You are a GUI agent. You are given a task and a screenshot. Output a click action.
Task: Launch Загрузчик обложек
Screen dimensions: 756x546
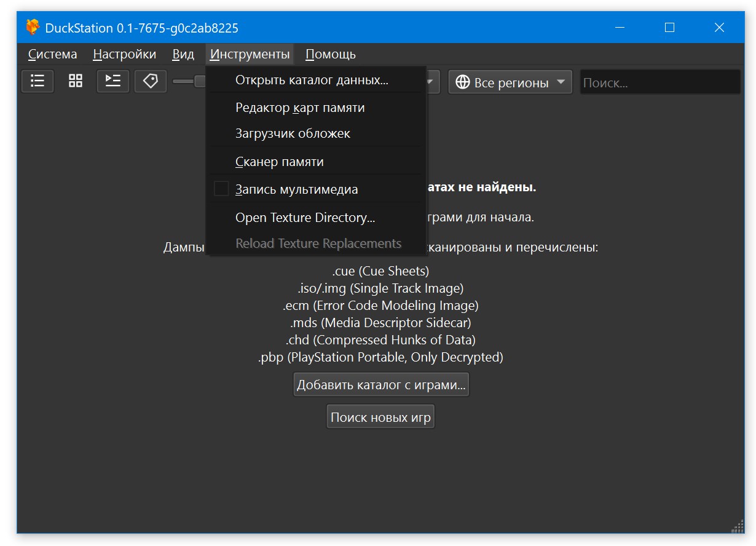tap(316, 133)
